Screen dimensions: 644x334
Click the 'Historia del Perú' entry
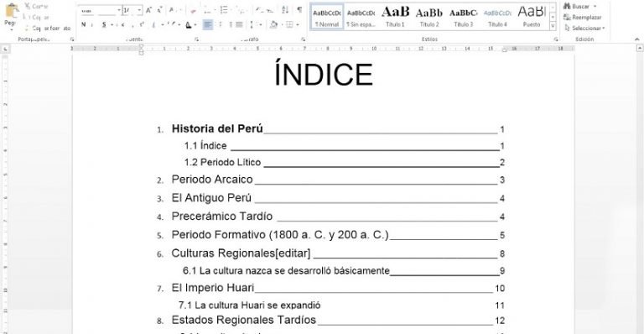click(217, 128)
